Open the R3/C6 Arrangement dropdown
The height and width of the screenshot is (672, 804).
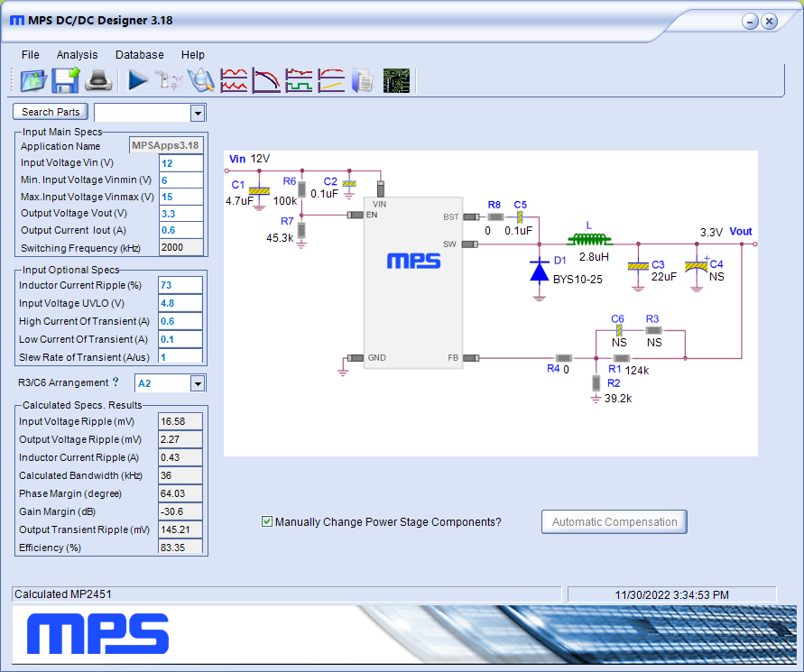click(200, 382)
